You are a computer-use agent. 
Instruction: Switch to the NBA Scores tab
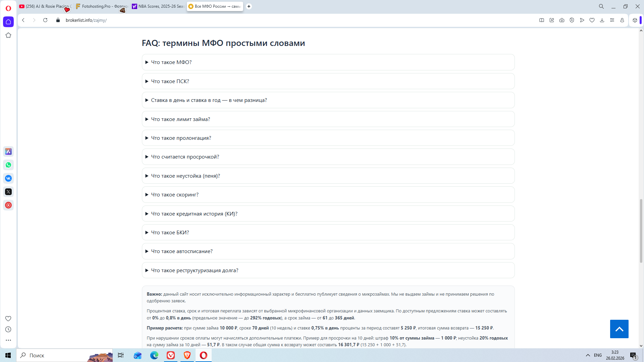click(158, 6)
